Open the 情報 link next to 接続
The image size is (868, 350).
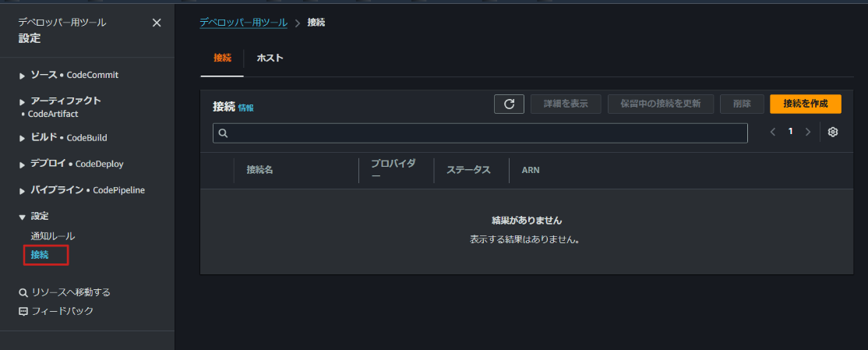tap(245, 108)
